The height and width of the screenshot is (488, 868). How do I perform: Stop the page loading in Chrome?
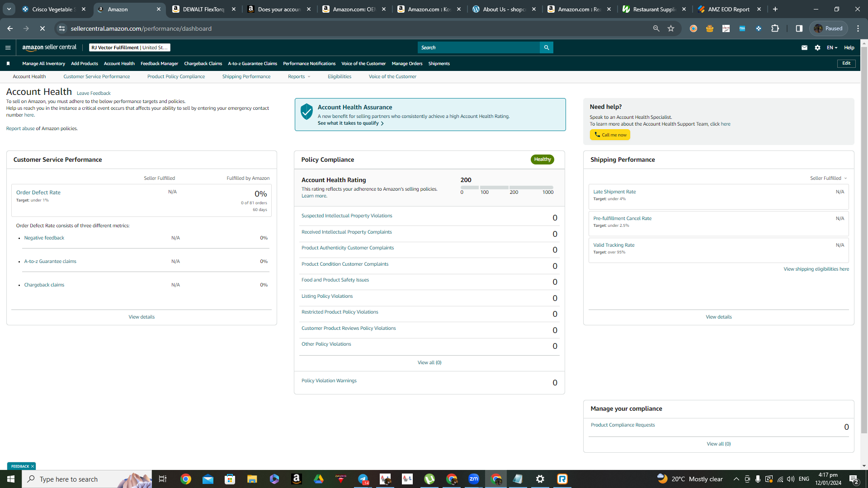pyautogui.click(x=42, y=28)
